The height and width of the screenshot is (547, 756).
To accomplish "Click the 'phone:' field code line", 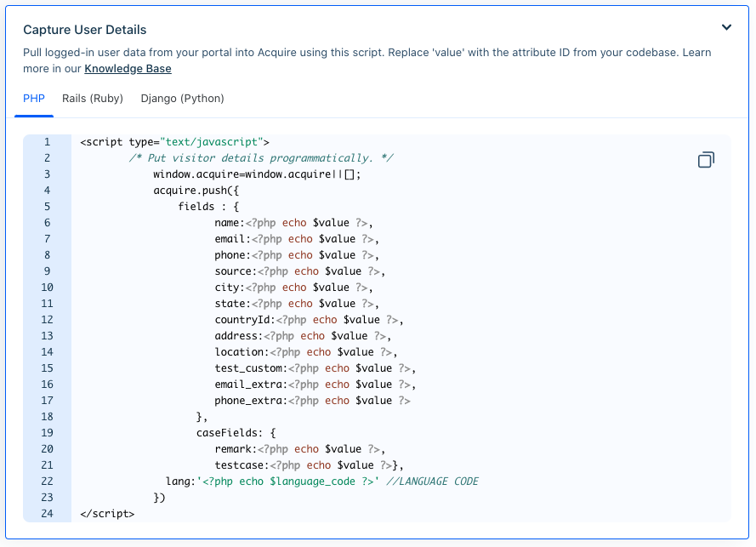I will click(x=297, y=254).
